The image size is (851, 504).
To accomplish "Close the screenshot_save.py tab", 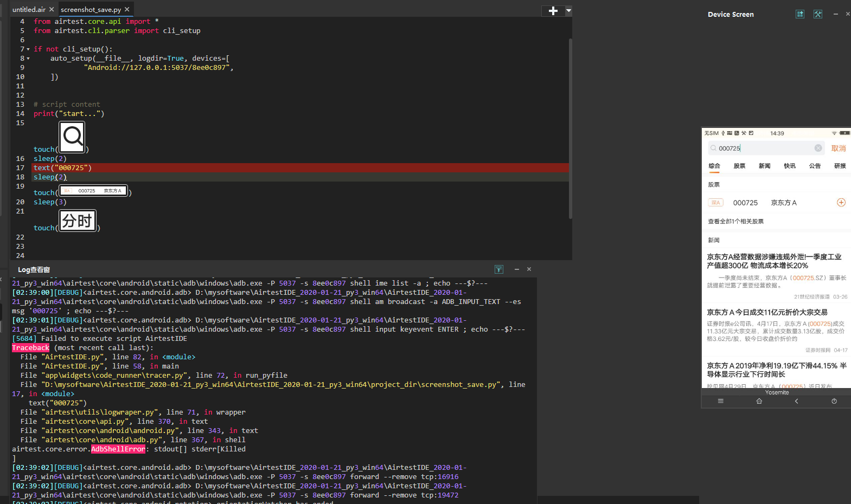I will [127, 9].
